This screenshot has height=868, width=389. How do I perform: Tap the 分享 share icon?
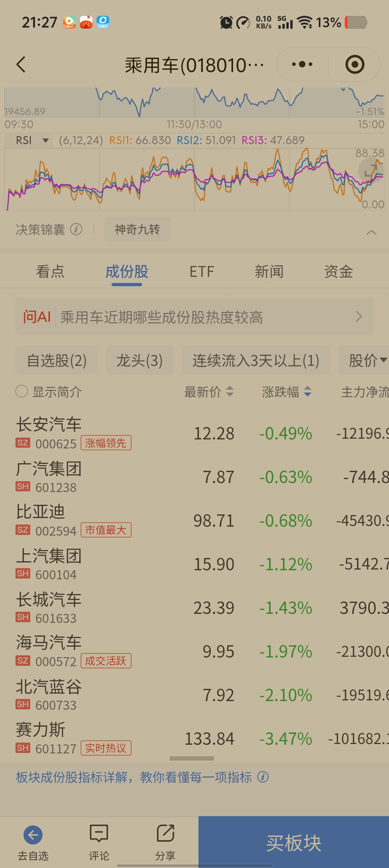[x=165, y=833]
